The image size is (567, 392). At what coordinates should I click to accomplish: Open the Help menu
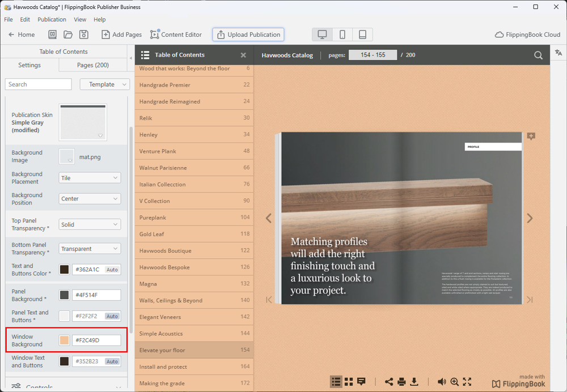pos(99,19)
